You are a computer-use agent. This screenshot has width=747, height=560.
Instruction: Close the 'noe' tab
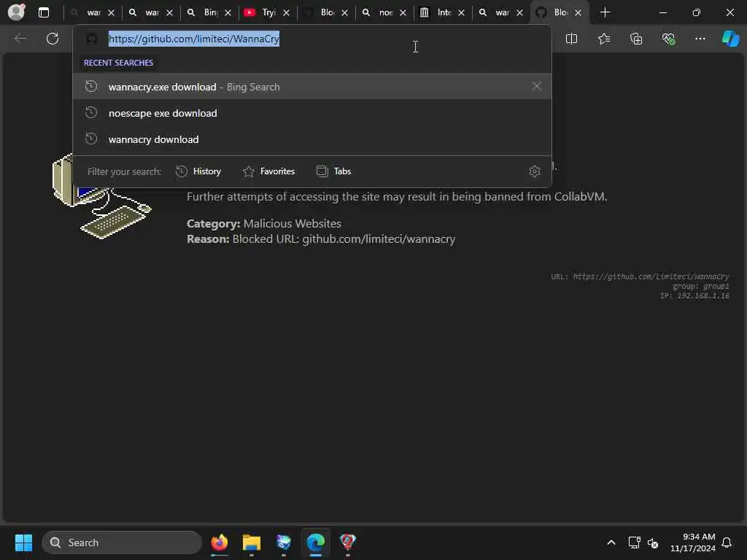pyautogui.click(x=403, y=12)
